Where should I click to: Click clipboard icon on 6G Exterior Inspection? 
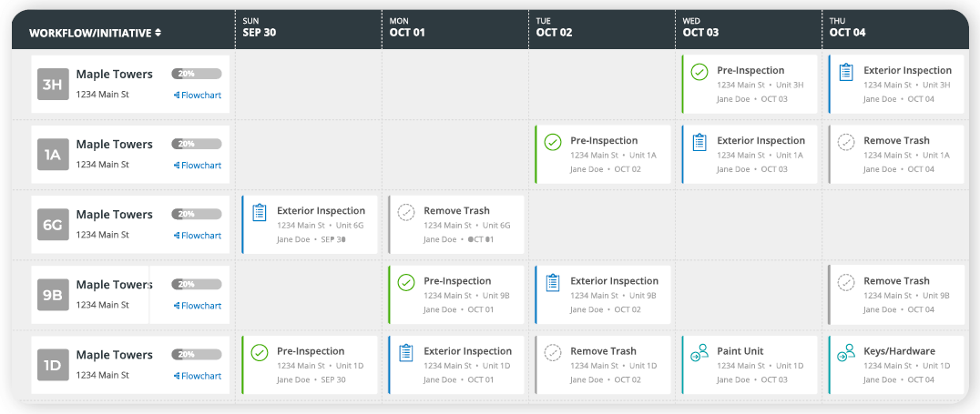pyautogui.click(x=260, y=212)
